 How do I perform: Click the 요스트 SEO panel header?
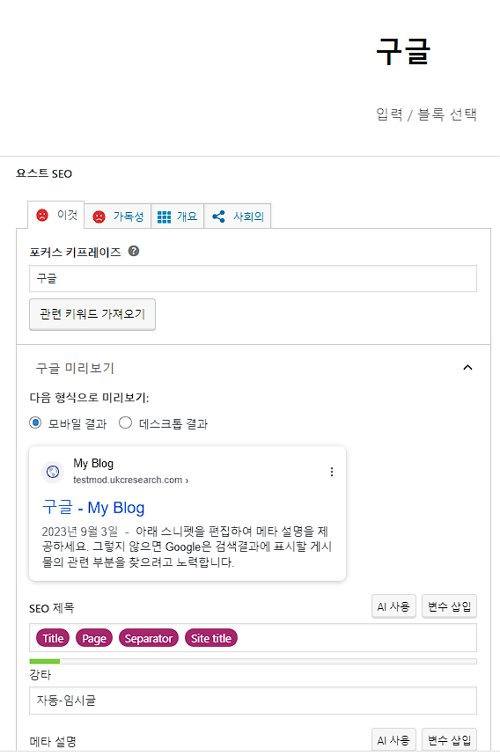click(44, 174)
